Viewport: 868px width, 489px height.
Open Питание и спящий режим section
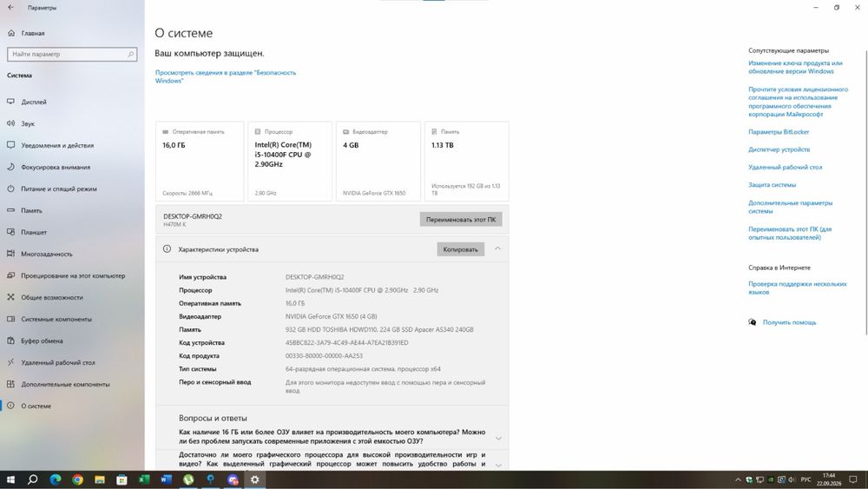coord(59,188)
